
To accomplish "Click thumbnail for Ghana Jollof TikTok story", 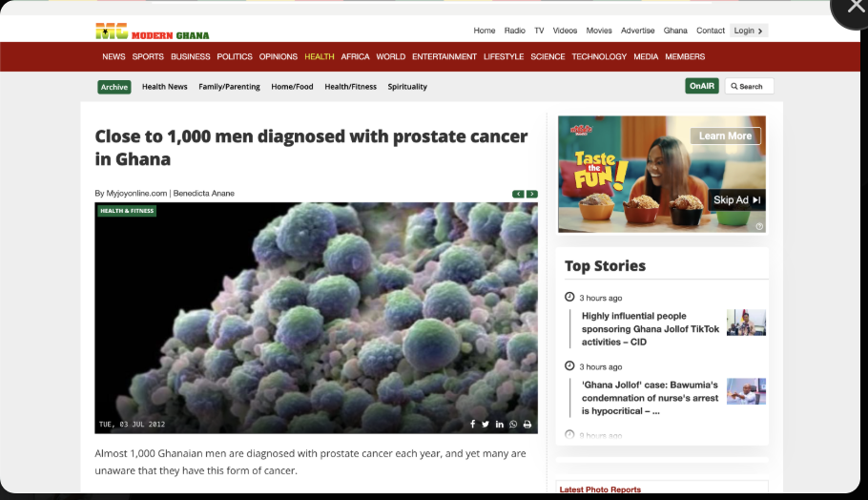I will (x=746, y=323).
